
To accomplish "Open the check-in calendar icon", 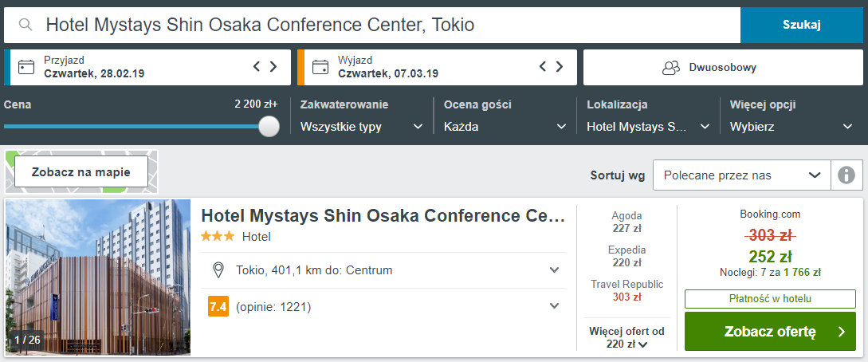I will [x=26, y=67].
